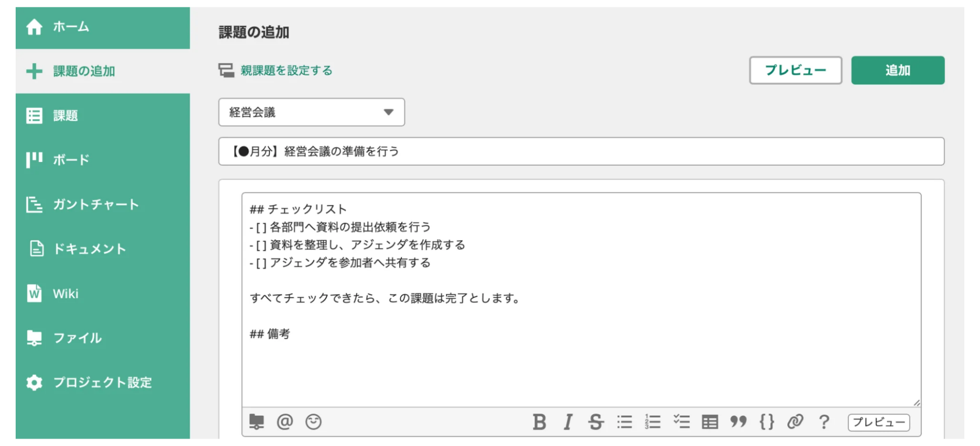Viewport: 980px width, 446px height.
Task: Click the 親課題を設定する link
Action: (286, 71)
